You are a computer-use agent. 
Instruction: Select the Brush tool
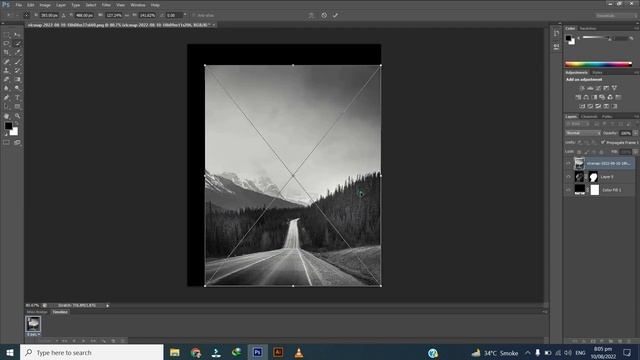coord(17,62)
